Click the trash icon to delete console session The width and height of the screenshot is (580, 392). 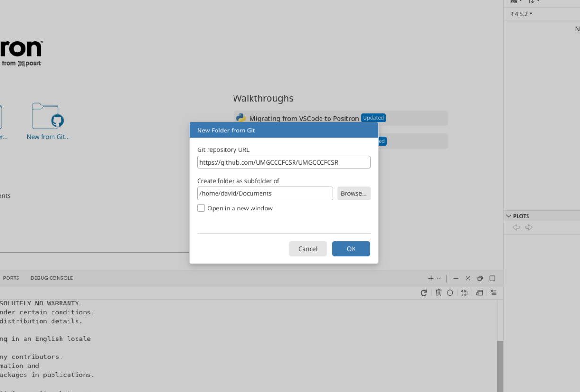(439, 293)
